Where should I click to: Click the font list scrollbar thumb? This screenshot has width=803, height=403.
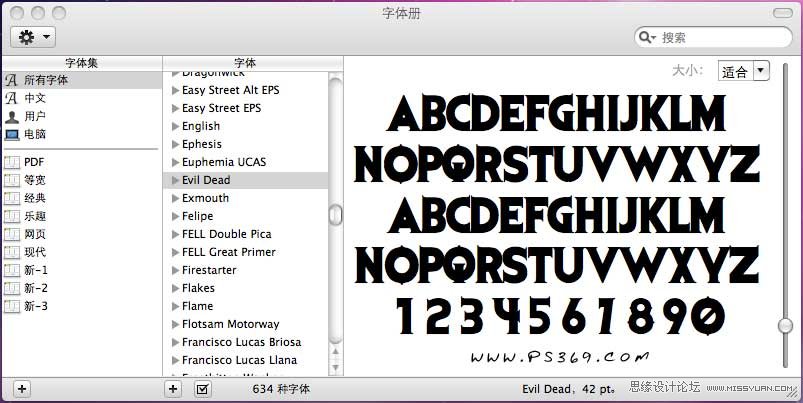coord(335,215)
